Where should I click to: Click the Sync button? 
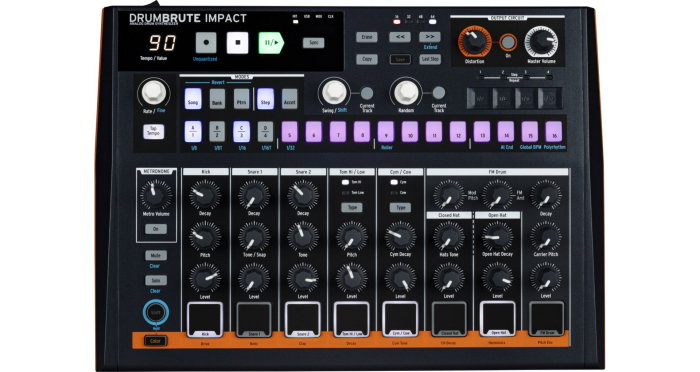(x=313, y=43)
